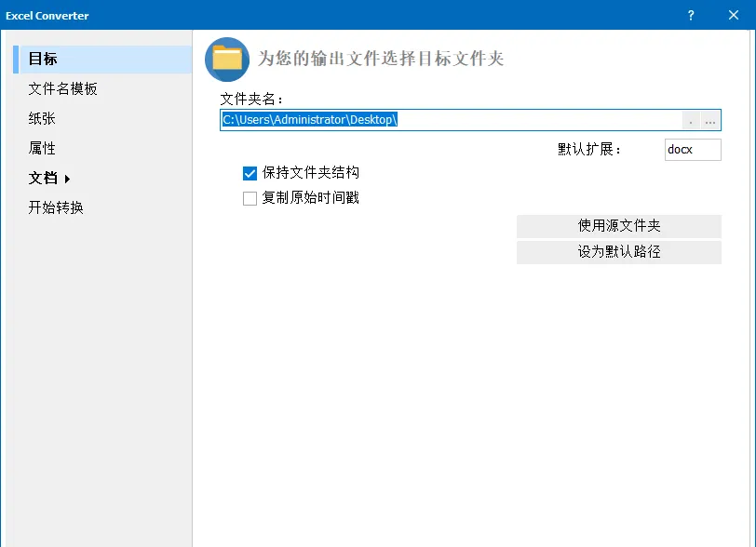Open folder browser with the ... button
The height and width of the screenshot is (547, 756).
(x=710, y=121)
